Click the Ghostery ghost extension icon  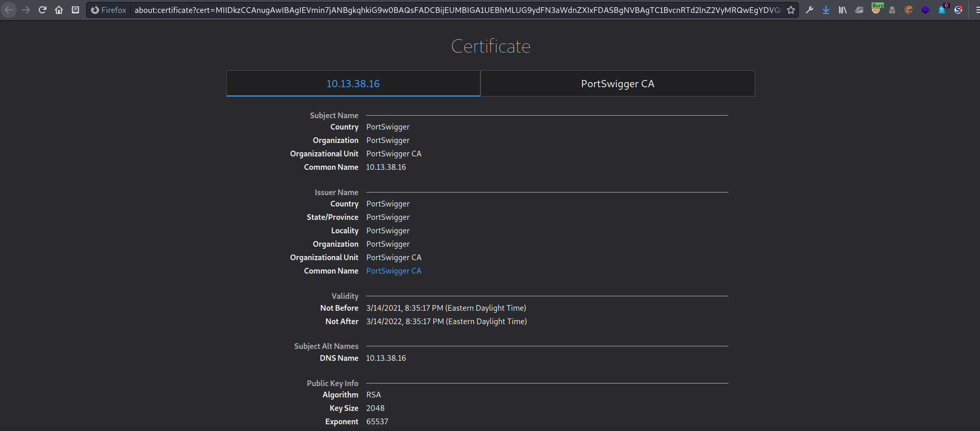coord(942,10)
